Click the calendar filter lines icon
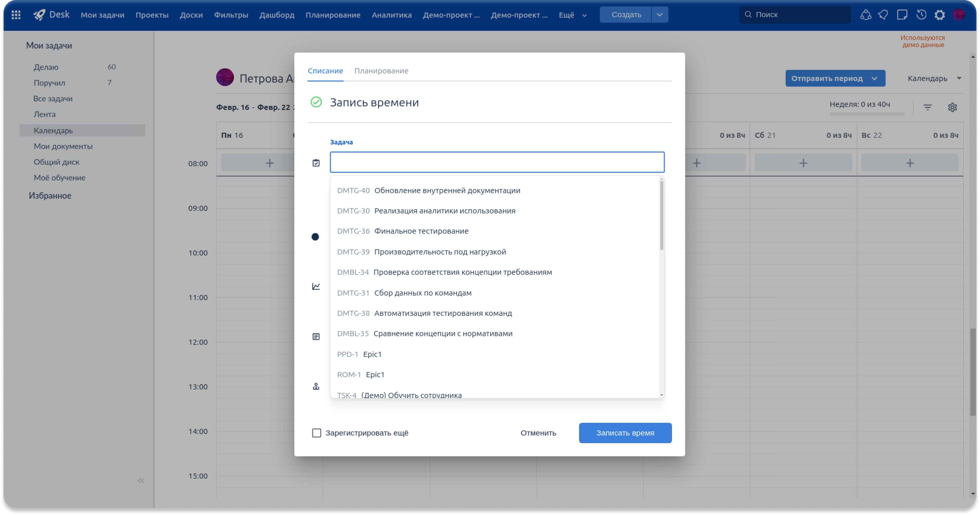Viewport: 980px width, 515px height. click(x=927, y=108)
